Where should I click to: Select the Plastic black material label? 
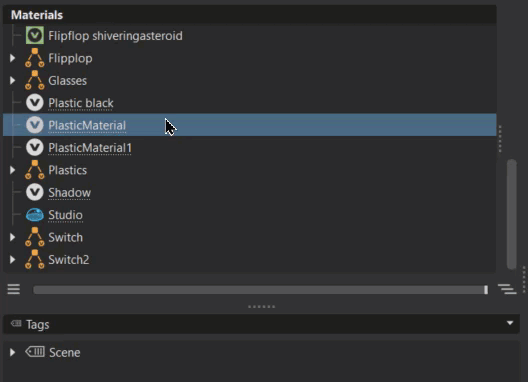(81, 103)
